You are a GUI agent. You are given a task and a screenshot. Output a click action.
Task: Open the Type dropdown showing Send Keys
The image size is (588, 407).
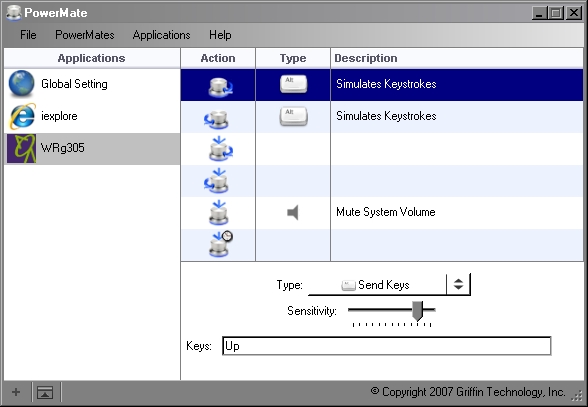(x=389, y=285)
